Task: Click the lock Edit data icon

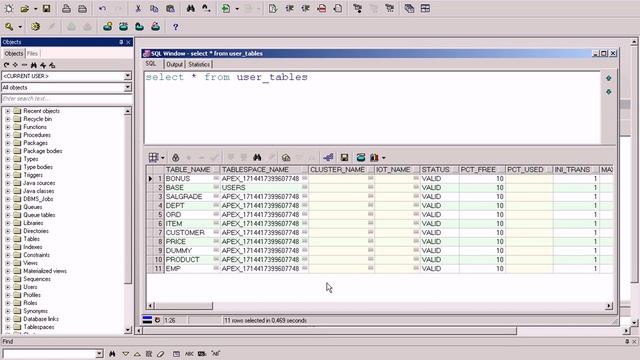Action: click(x=176, y=158)
